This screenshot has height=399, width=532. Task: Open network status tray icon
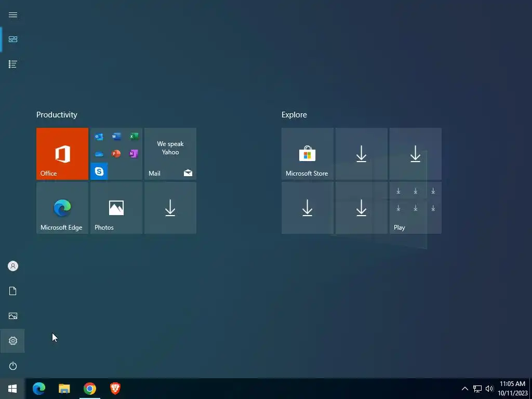click(477, 389)
